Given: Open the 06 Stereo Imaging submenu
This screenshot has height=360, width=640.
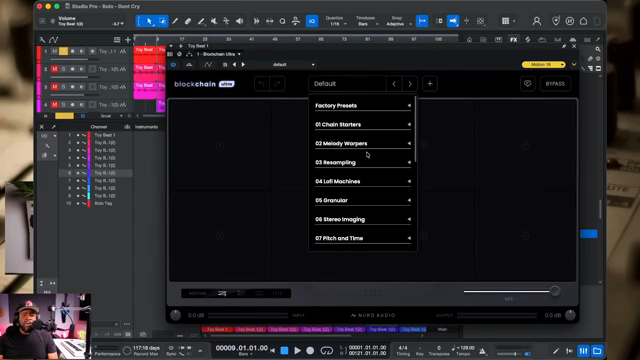Looking at the screenshot, I should [x=363, y=219].
